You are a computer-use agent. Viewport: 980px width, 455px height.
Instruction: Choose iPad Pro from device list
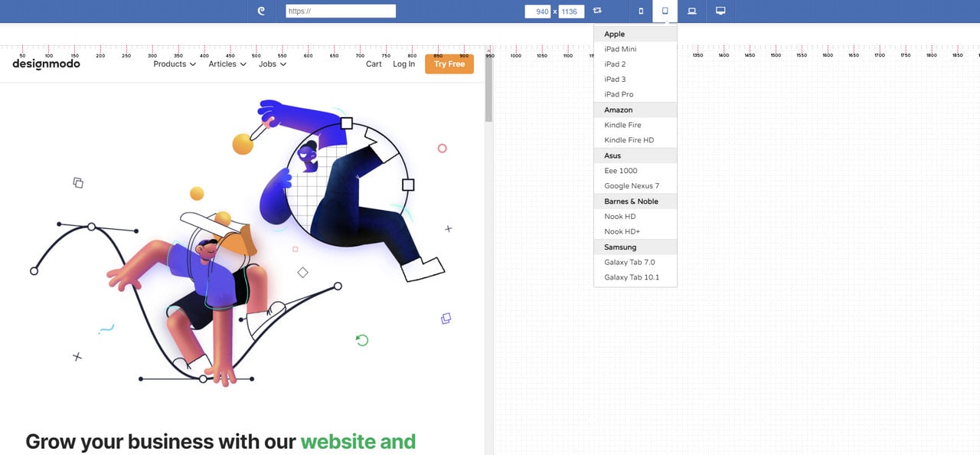pyautogui.click(x=635, y=95)
